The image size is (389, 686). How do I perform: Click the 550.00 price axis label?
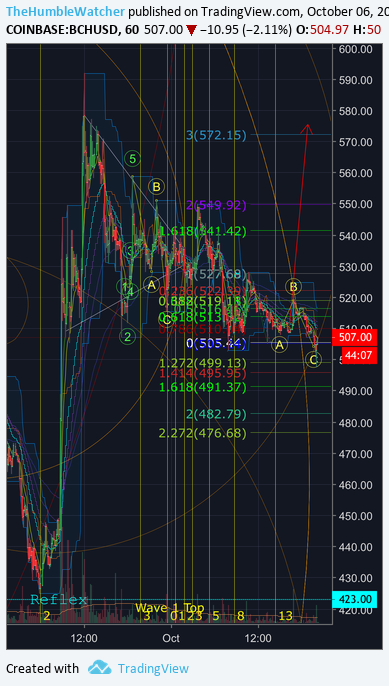[x=356, y=204]
